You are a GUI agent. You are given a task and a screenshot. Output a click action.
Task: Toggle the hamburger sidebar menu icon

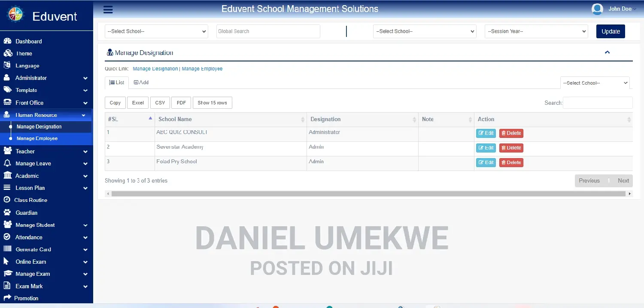coord(108,9)
